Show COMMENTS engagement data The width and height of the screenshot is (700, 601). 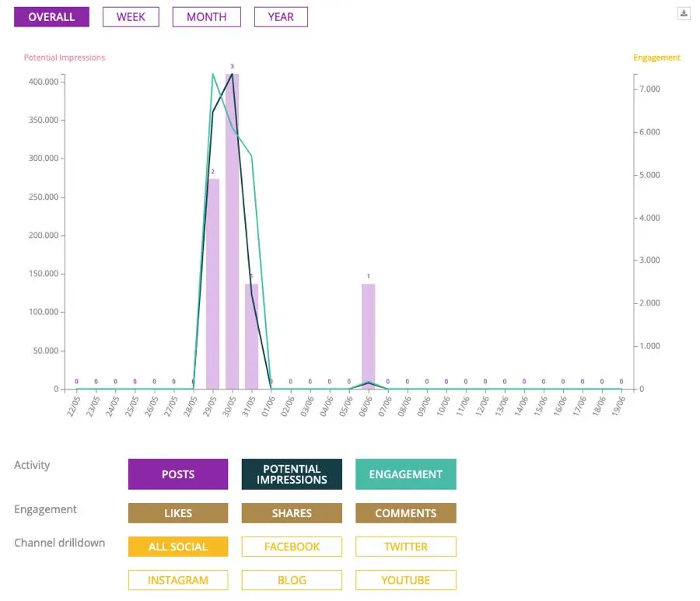point(405,513)
